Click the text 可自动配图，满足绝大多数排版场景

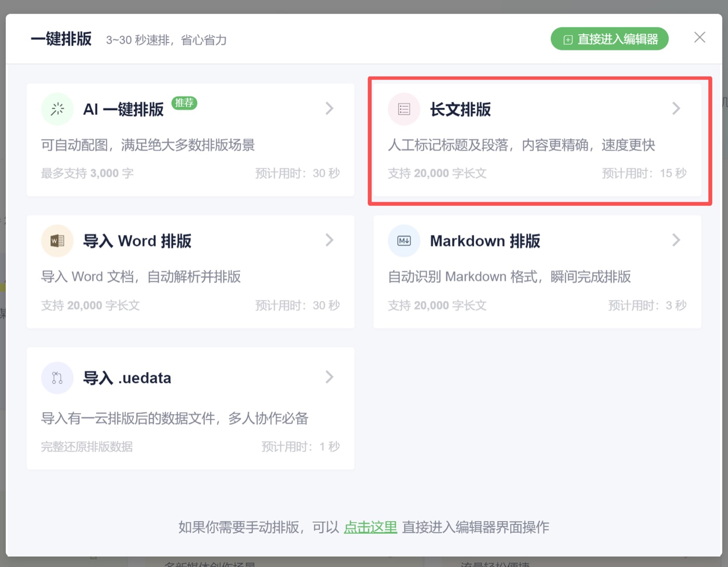click(x=148, y=145)
